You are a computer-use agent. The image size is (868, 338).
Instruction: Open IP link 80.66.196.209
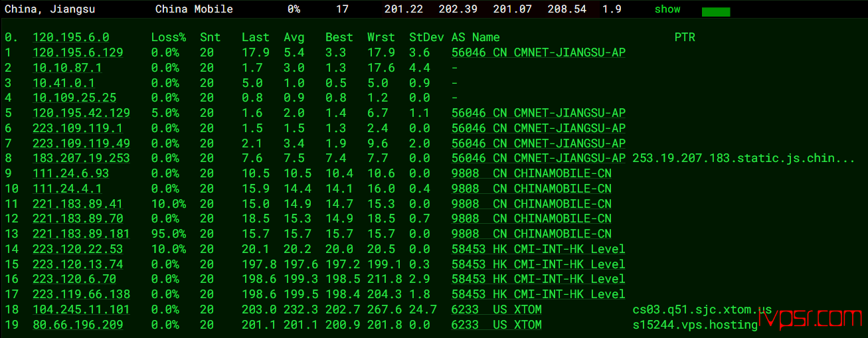click(78, 325)
